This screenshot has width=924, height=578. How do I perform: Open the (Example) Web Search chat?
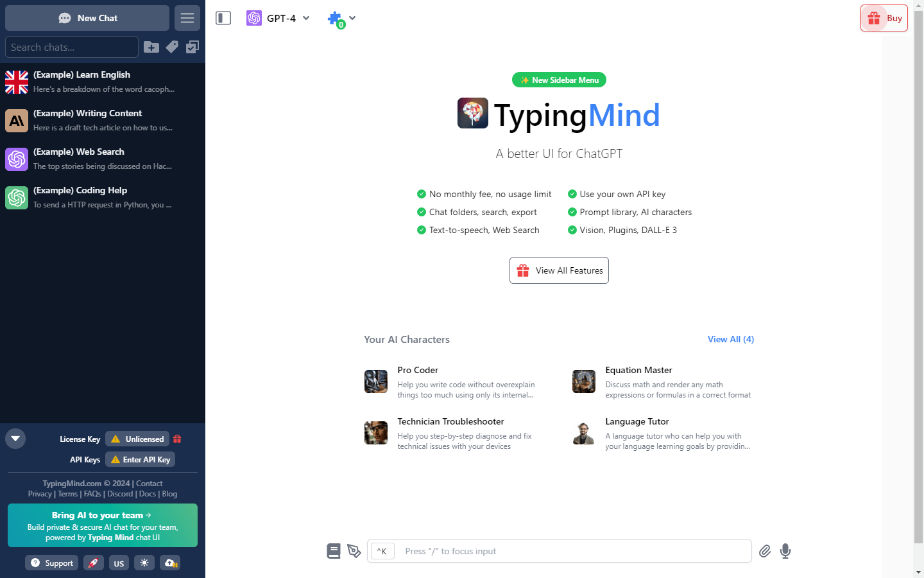(103, 159)
